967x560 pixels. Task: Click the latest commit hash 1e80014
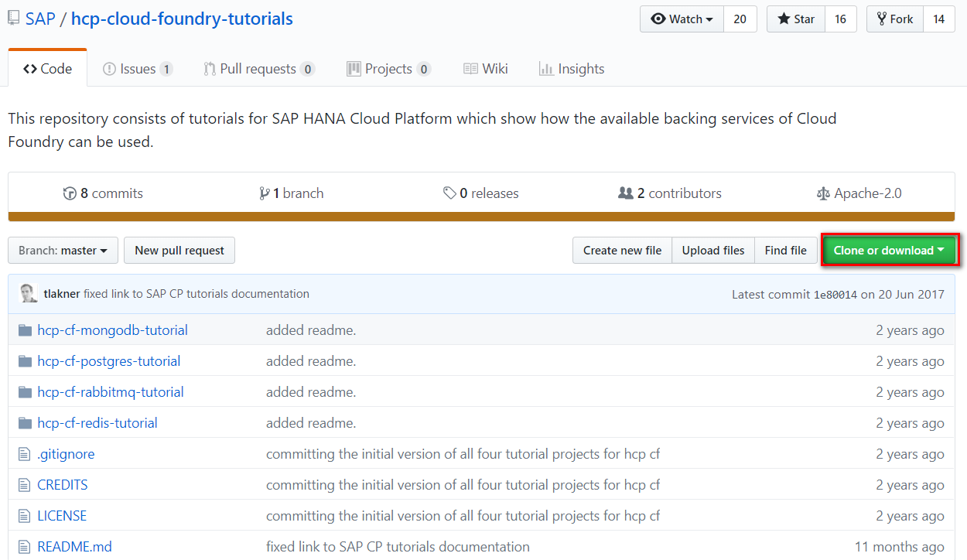pyautogui.click(x=835, y=294)
